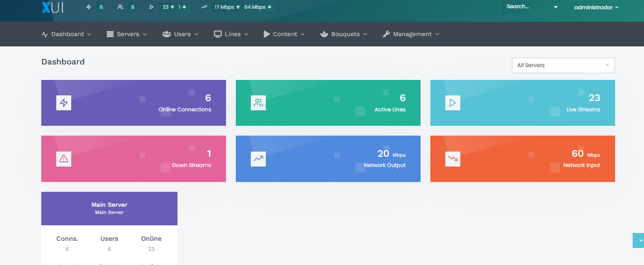This screenshot has width=644, height=265.
Task: Click the play icon on Live Streams card
Action: tap(453, 103)
